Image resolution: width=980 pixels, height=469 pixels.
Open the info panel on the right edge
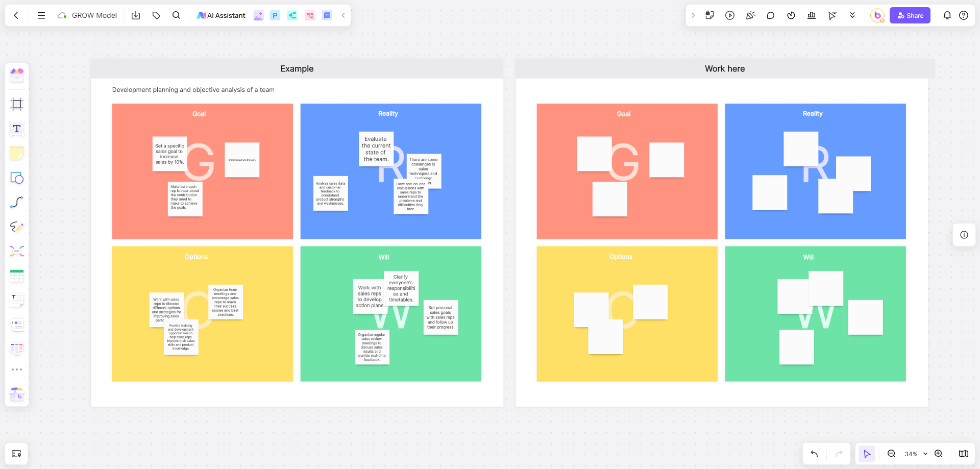tap(964, 235)
